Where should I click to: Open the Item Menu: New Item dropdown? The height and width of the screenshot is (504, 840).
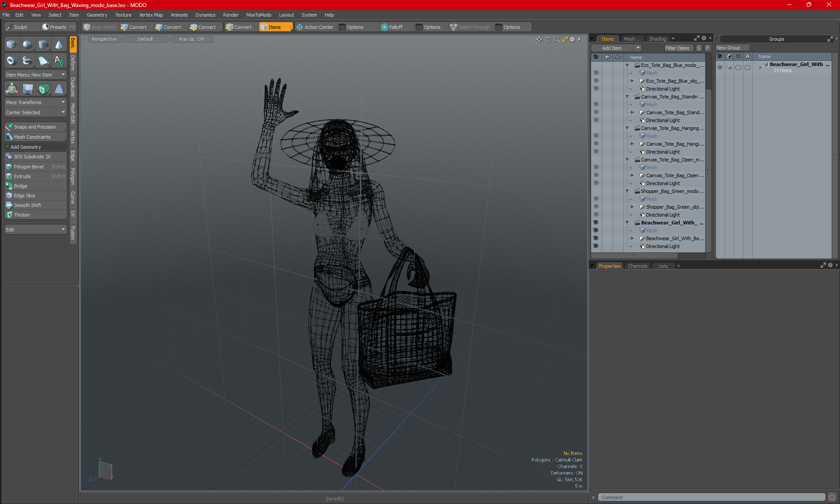[x=35, y=75]
